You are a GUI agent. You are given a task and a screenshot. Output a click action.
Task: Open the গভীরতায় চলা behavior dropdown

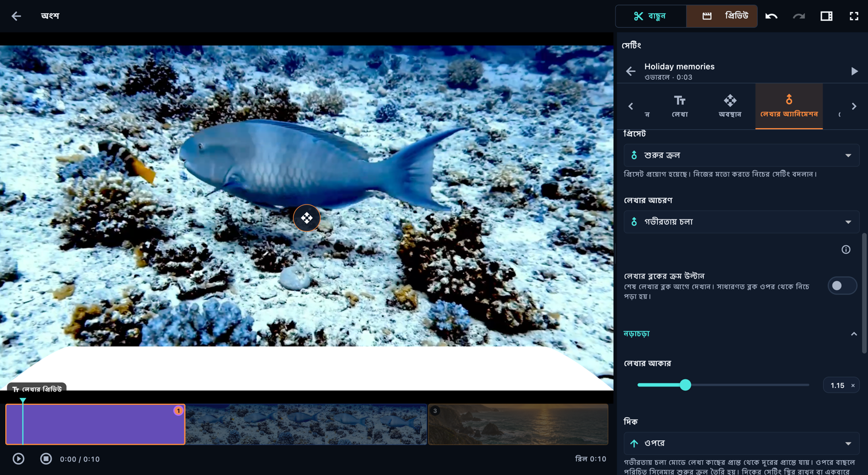(741, 222)
